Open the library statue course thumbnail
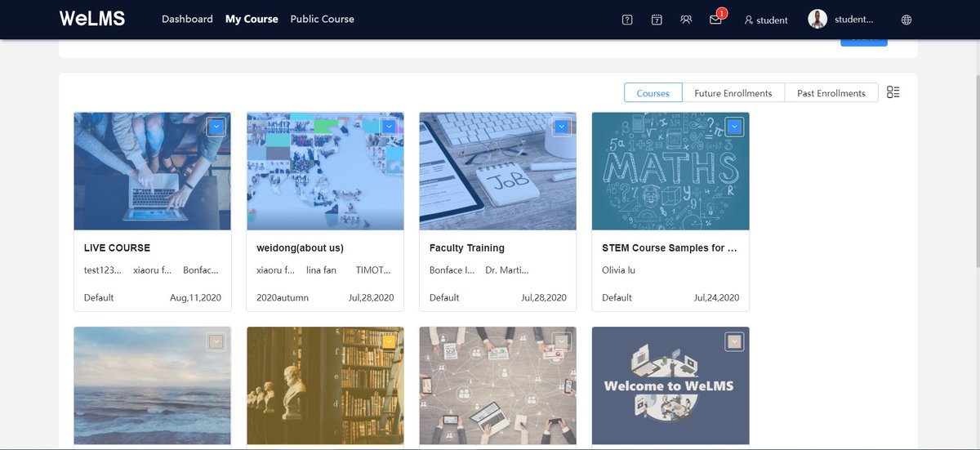 click(x=325, y=386)
